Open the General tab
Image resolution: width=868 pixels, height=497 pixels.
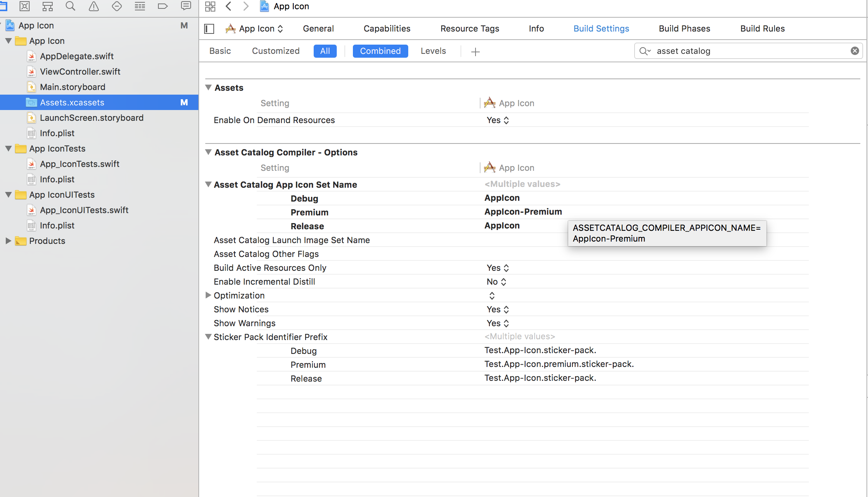point(318,29)
